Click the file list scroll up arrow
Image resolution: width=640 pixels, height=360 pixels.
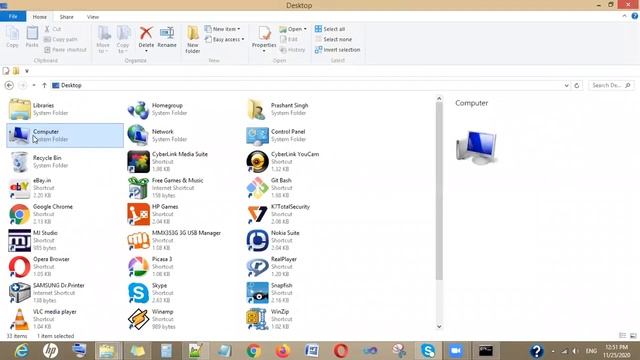click(439, 98)
